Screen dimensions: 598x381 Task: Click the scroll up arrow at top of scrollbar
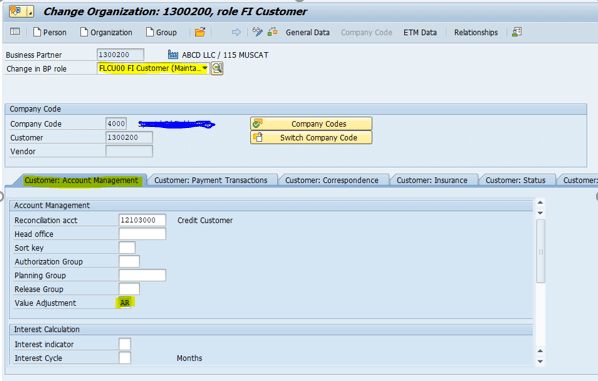point(540,203)
